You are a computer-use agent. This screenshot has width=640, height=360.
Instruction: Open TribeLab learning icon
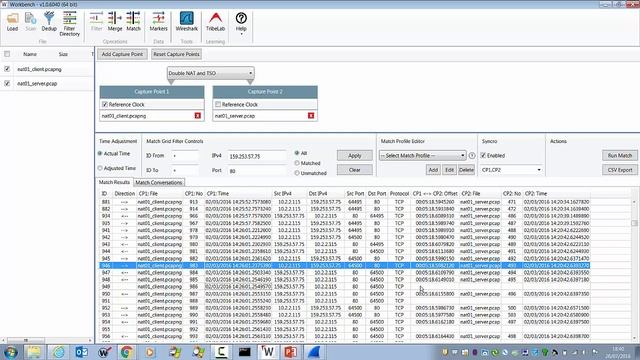pos(215,22)
